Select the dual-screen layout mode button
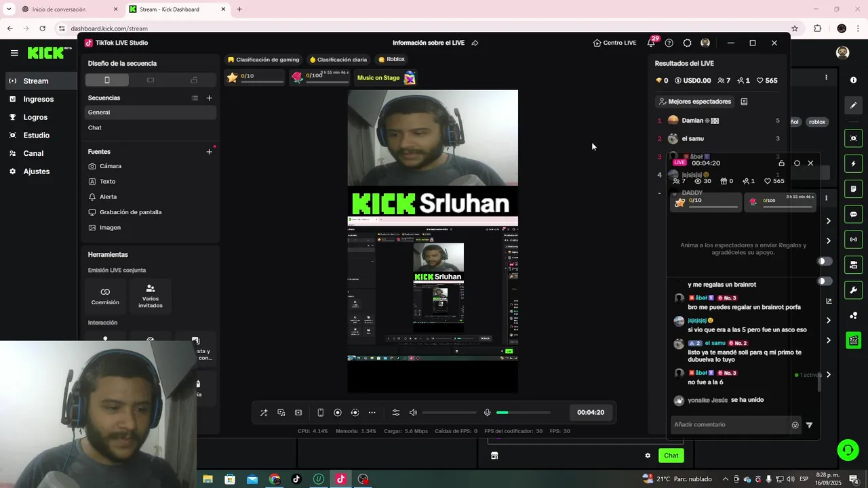The image size is (868, 488). click(x=194, y=80)
